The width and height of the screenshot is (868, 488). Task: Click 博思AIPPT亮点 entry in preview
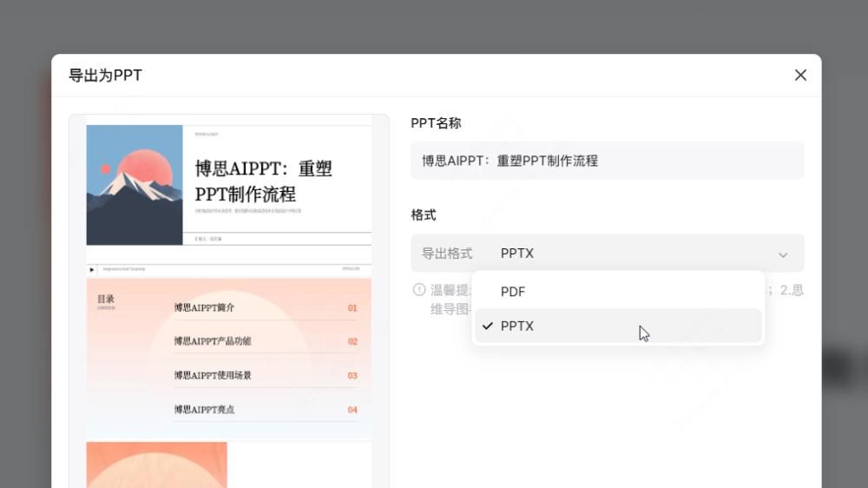[204, 409]
